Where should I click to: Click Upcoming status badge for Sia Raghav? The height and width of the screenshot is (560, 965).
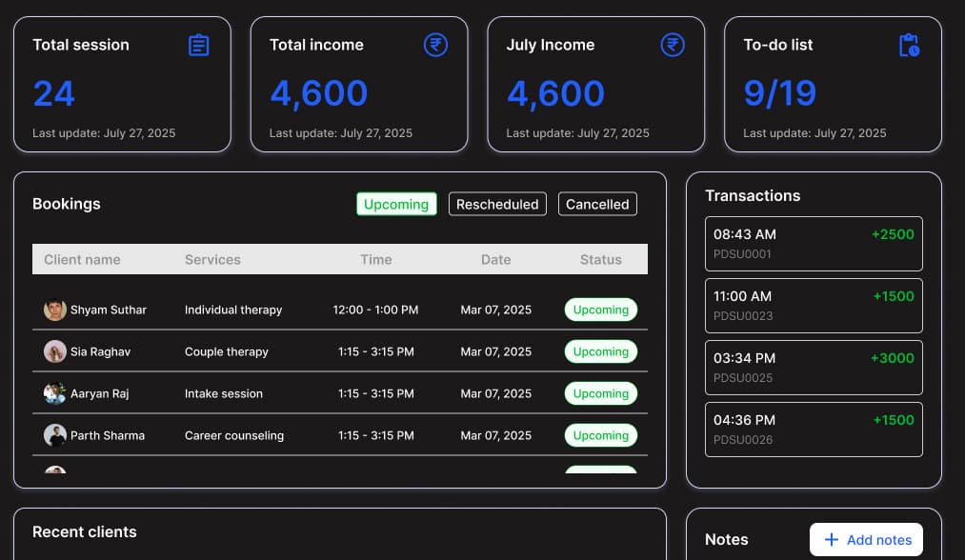click(x=601, y=351)
